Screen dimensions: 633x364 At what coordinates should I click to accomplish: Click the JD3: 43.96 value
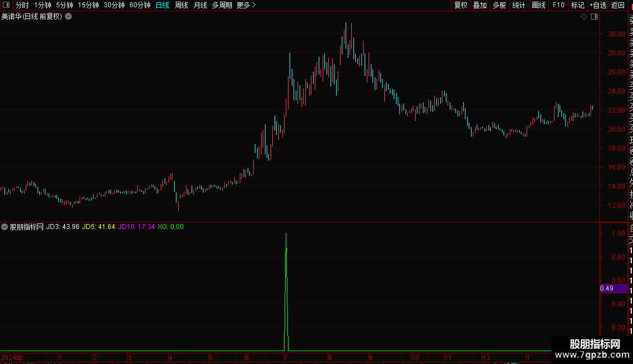point(63,227)
